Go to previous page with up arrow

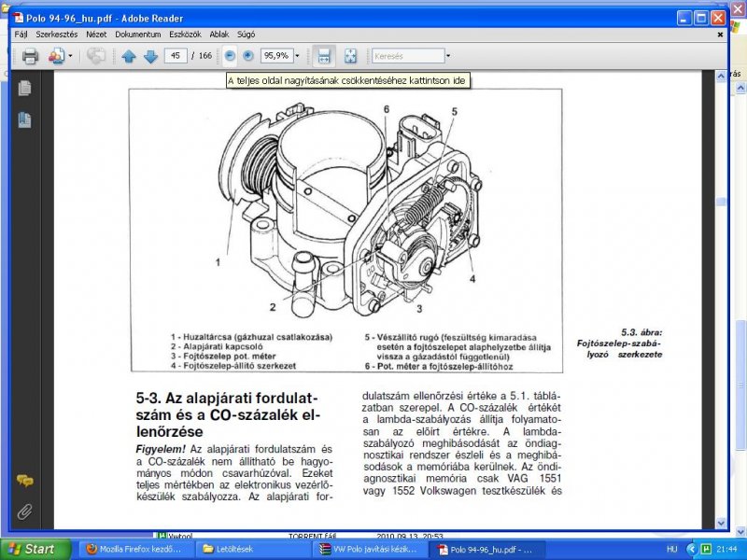pyautogui.click(x=129, y=56)
